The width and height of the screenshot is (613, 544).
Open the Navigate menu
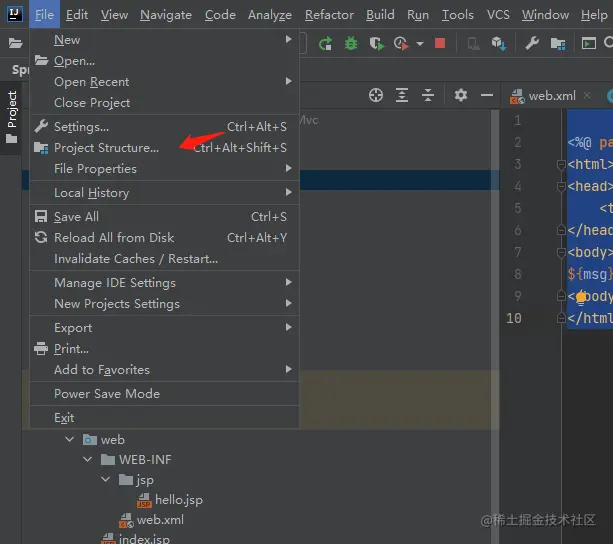pyautogui.click(x=166, y=15)
